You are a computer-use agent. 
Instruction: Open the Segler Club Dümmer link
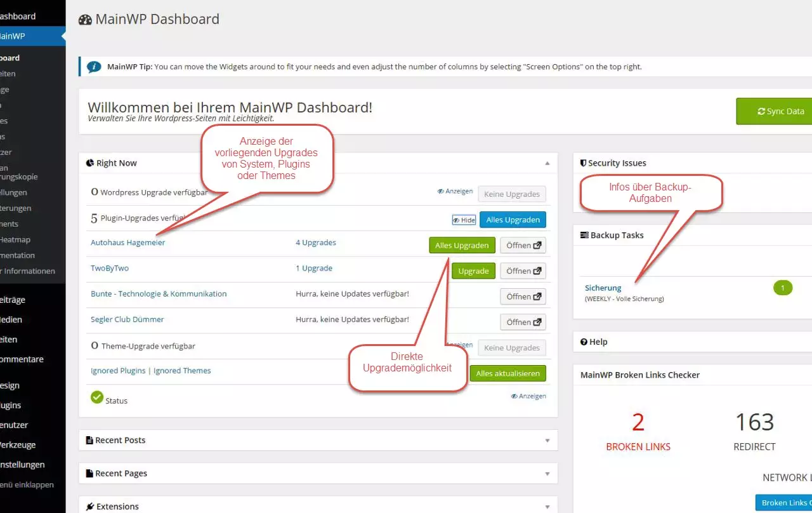coord(128,319)
